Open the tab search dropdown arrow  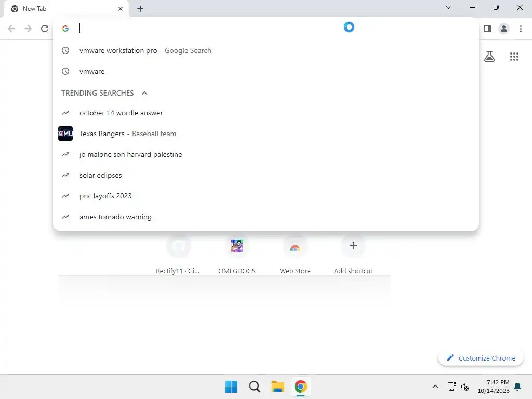tap(448, 7)
